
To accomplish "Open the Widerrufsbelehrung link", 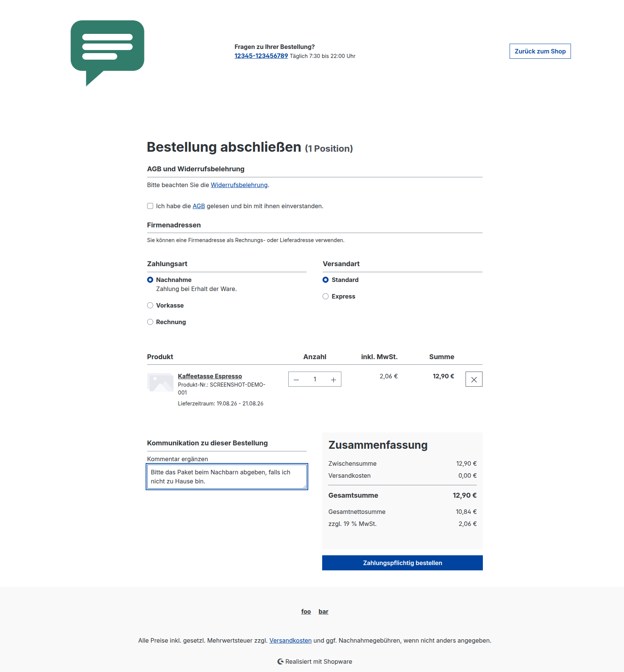I will 239,185.
